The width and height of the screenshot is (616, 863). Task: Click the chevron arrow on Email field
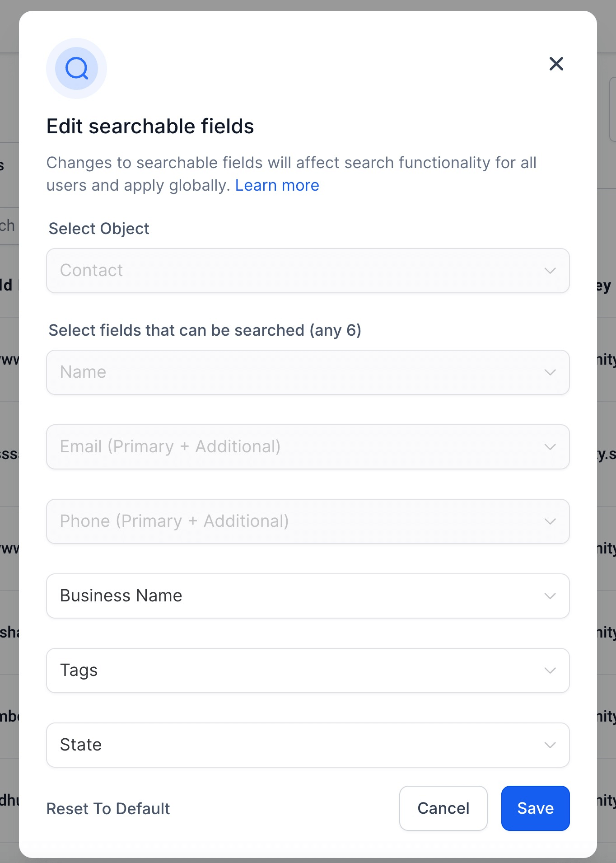click(x=550, y=447)
